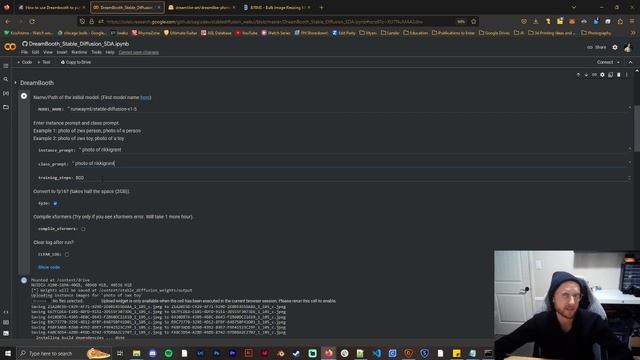This screenshot has width=640, height=360.
Task: Open the Files panel in left sidebar
Action: [6, 107]
